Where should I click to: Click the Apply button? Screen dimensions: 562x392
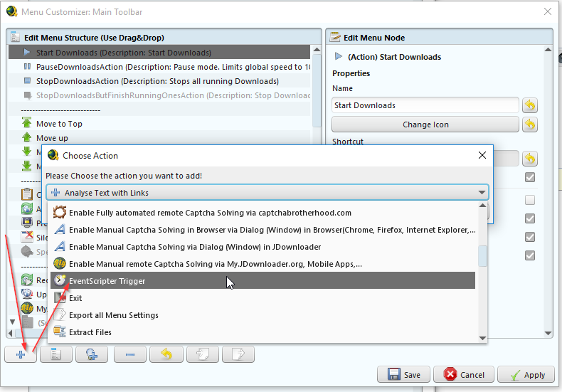[526, 374]
